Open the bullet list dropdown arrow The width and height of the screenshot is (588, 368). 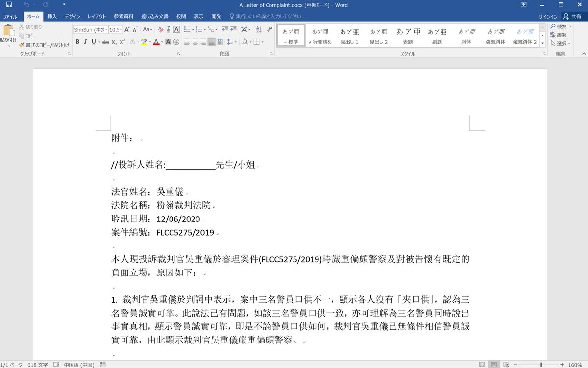click(193, 30)
